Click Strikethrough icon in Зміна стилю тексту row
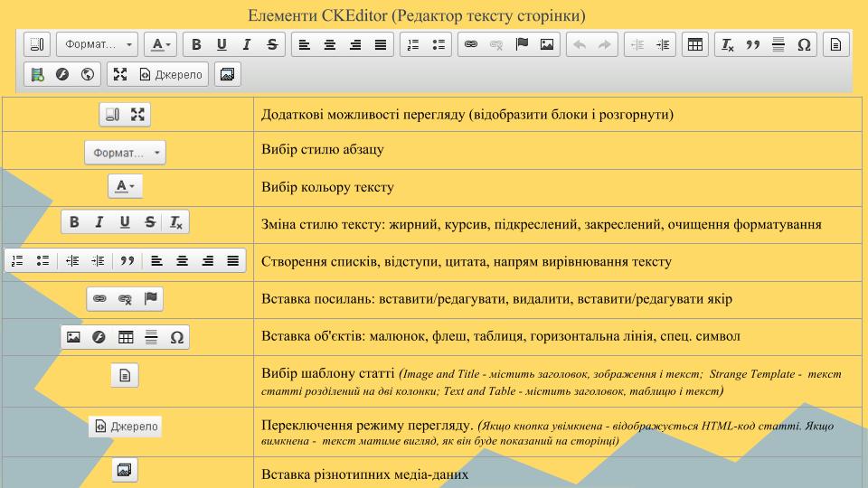868x488 pixels. (x=150, y=222)
